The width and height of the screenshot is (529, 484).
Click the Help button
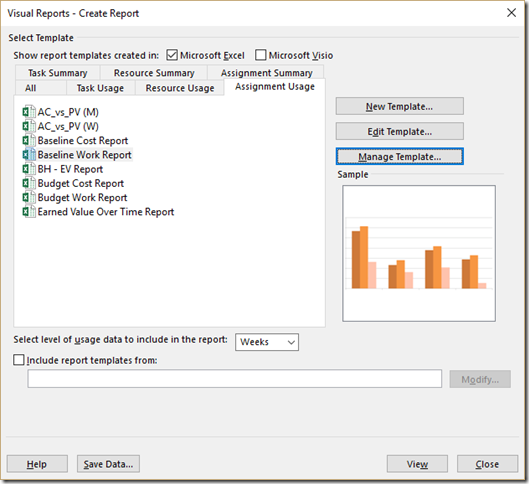37,464
